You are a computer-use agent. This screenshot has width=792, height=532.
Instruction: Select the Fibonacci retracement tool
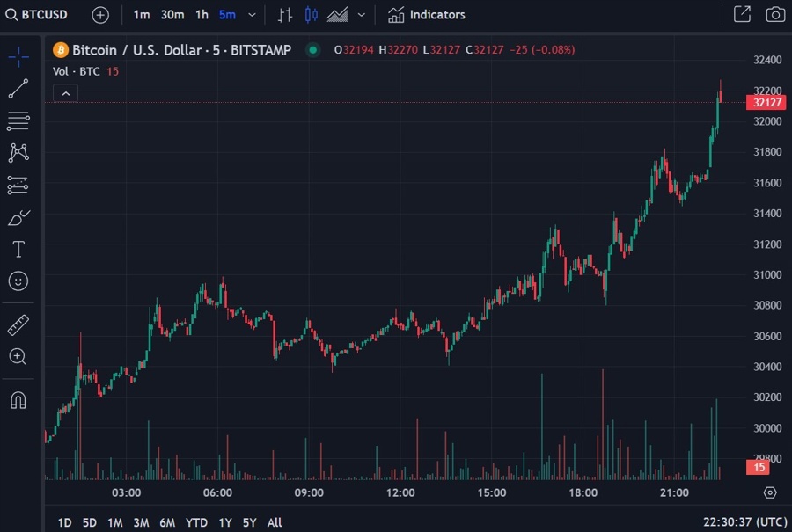[18, 121]
